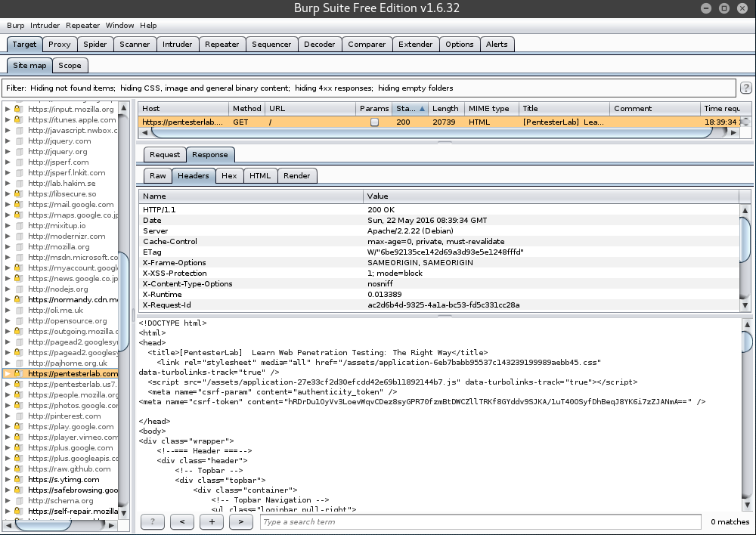The height and width of the screenshot is (535, 756).
Task: Toggle the Params checkbox in pentesterlab row
Action: [374, 122]
